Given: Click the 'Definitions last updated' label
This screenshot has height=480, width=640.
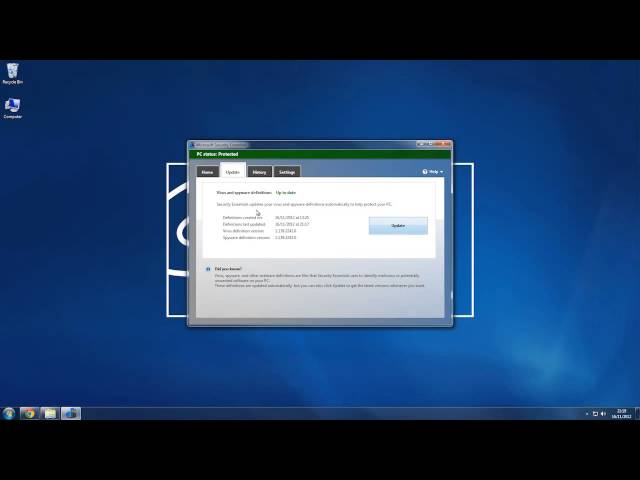Looking at the screenshot, I should (244, 224).
